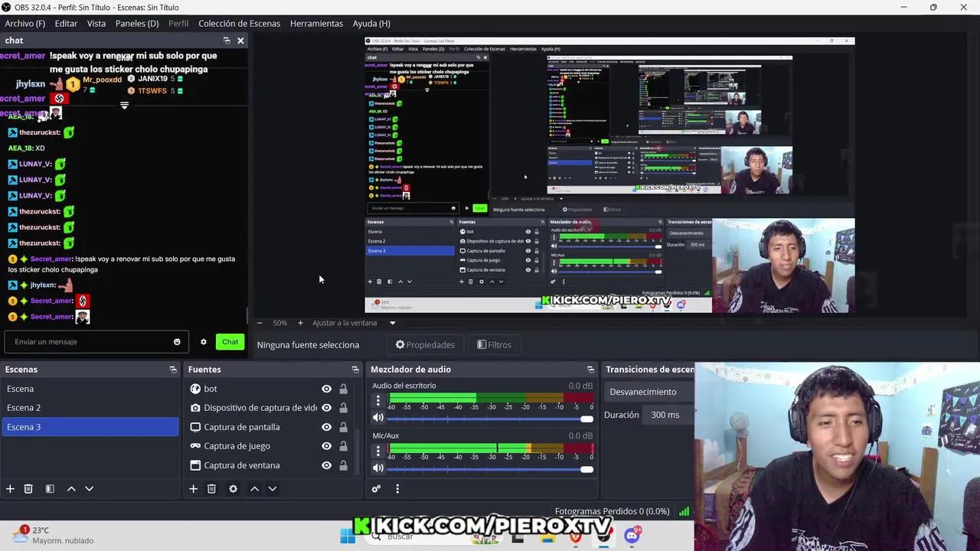The image size is (980, 551).
Task: Open the Herramientas menu
Action: coord(316,24)
